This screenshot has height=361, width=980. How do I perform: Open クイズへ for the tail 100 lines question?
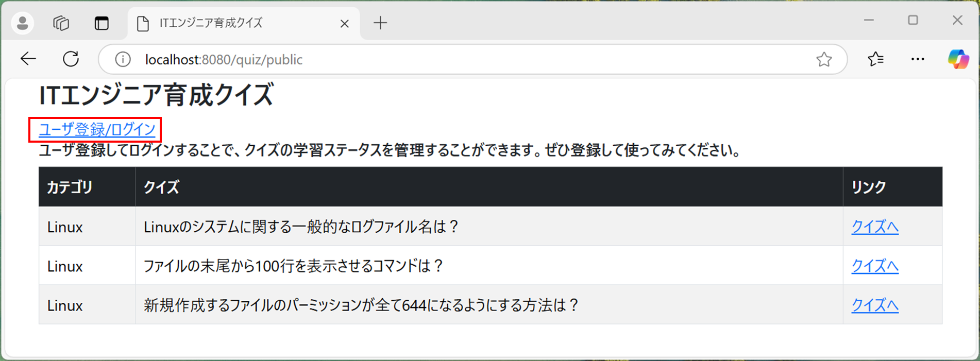click(874, 266)
